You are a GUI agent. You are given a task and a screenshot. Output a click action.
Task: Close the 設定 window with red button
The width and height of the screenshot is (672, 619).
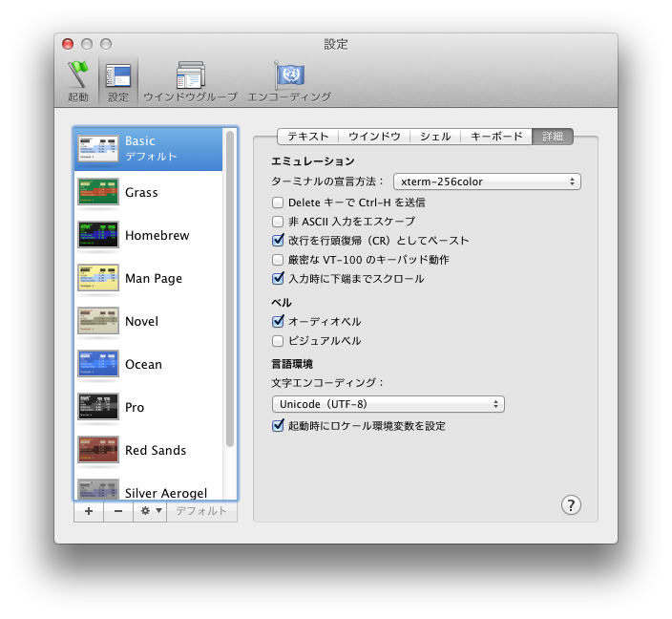(68, 44)
